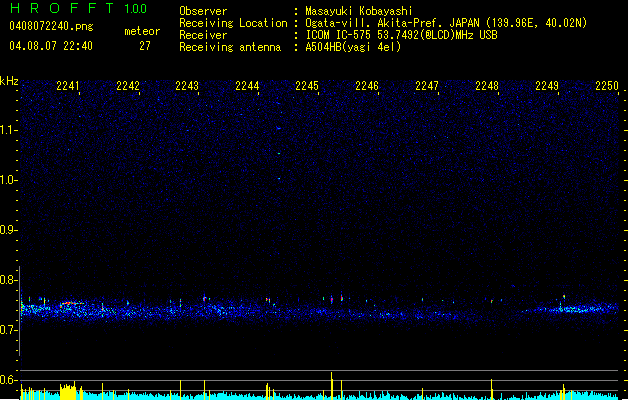Click observer name Masayuki Kobayashi

coord(359,11)
